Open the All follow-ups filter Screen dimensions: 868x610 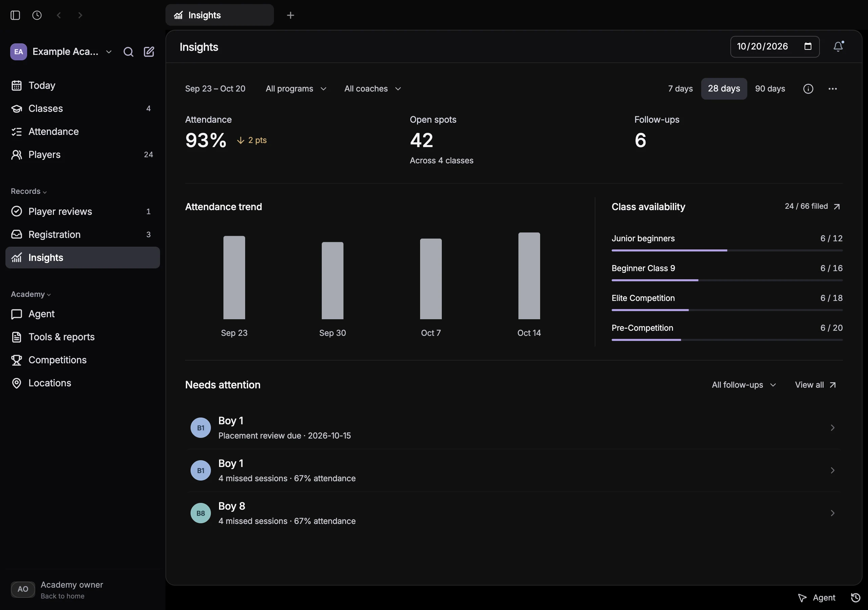pyautogui.click(x=744, y=385)
